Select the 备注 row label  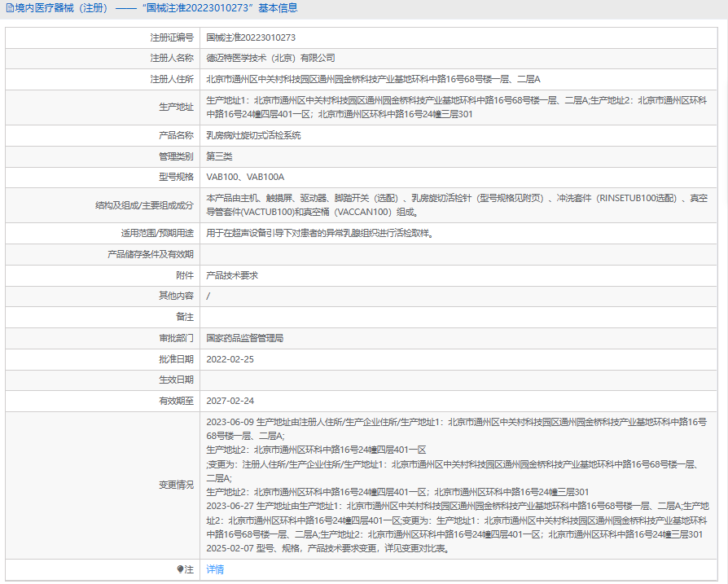coord(185,317)
